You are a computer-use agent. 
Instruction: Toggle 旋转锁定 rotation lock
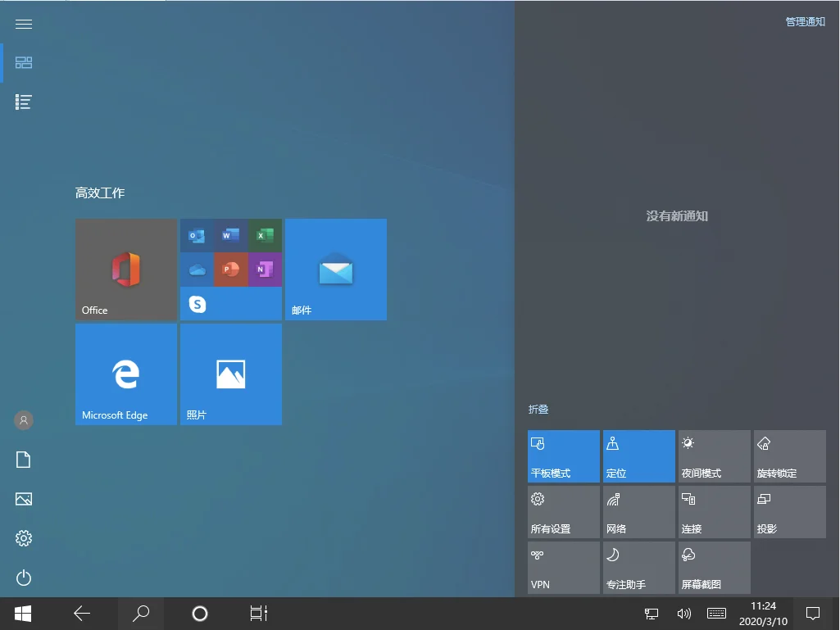pos(790,456)
